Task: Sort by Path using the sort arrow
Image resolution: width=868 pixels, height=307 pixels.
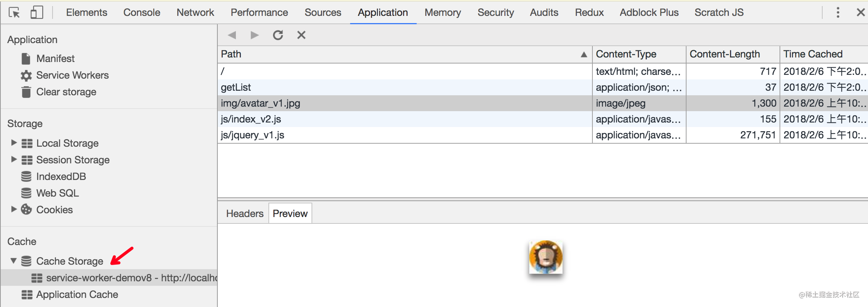Action: pyautogui.click(x=584, y=54)
